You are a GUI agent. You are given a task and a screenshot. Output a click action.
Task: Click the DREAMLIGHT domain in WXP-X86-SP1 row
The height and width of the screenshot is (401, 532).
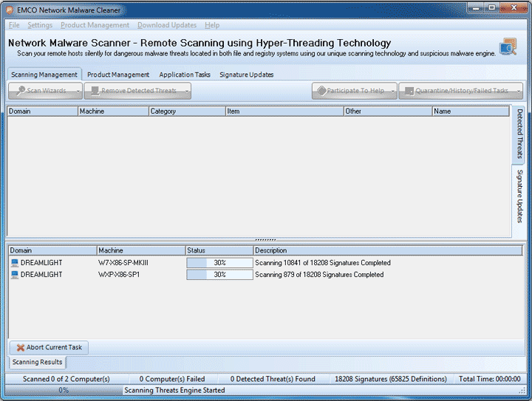click(41, 275)
